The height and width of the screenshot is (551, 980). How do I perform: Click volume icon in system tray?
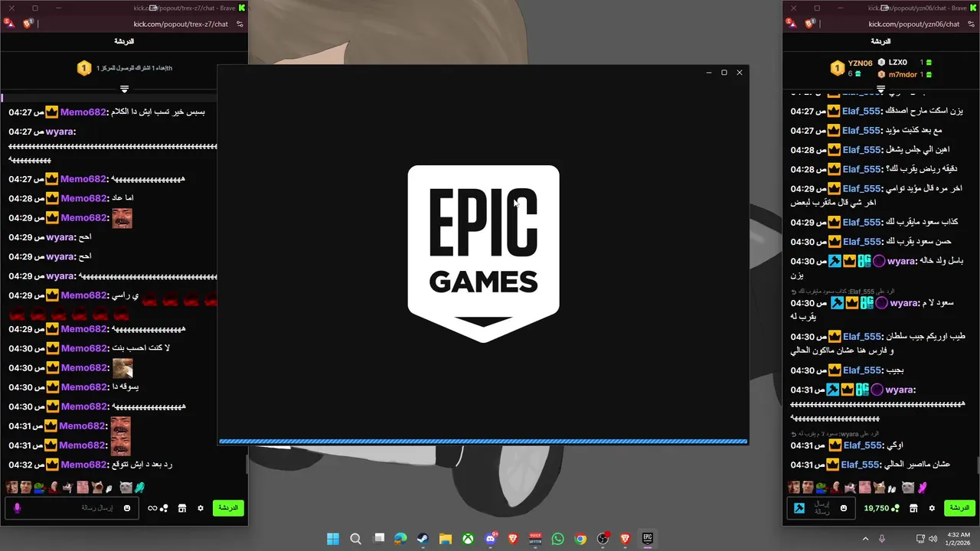933,539
